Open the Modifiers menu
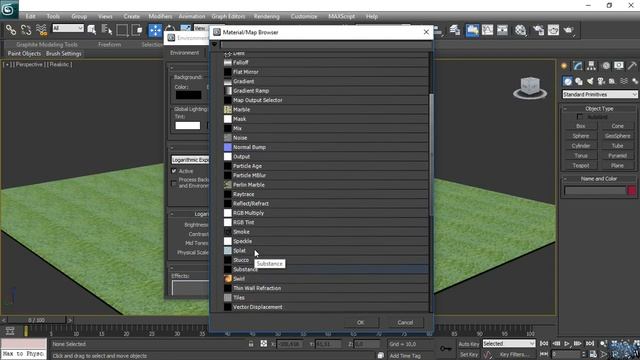This screenshot has width=640, height=360. [160, 16]
